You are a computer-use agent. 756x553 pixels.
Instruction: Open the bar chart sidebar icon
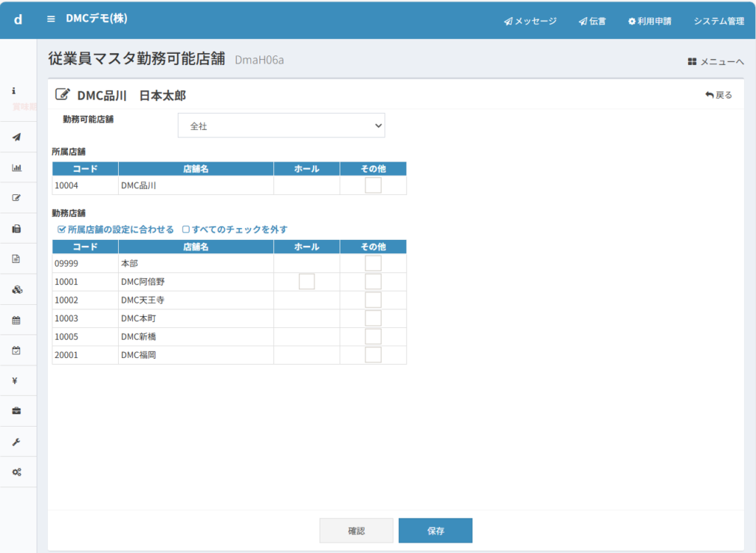[x=16, y=168]
